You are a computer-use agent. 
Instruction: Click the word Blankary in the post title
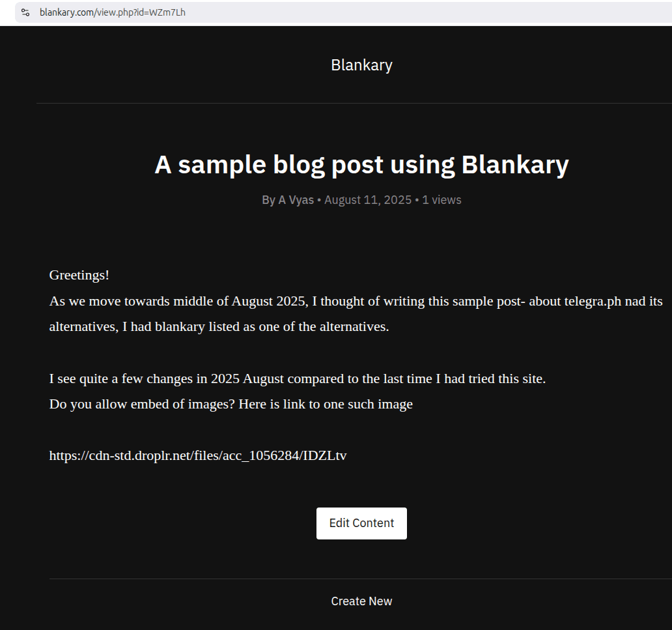coord(515,165)
